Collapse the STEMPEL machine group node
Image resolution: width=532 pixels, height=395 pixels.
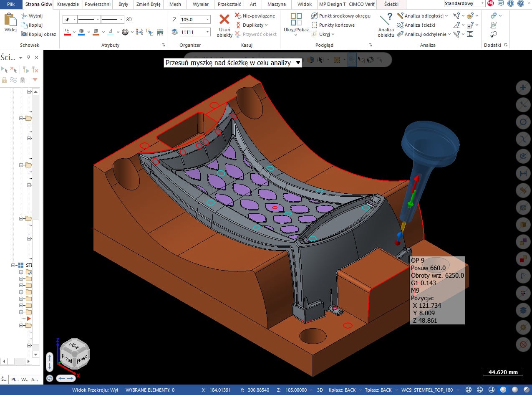14,265
